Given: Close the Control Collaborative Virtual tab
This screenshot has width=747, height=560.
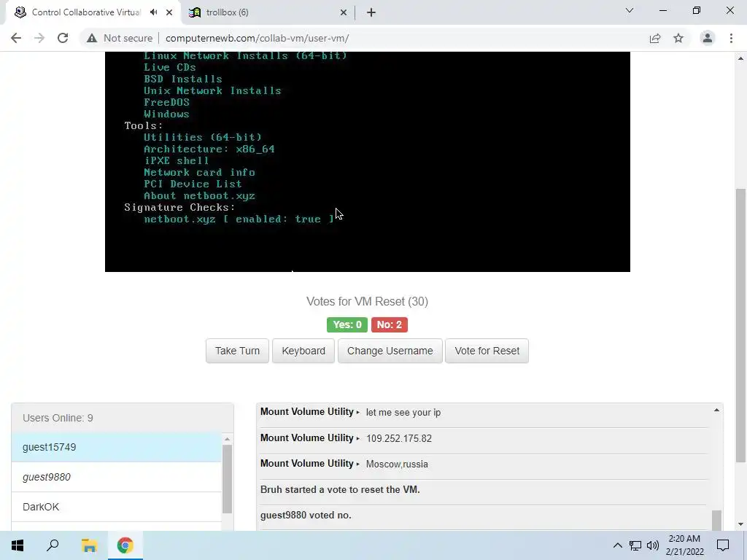Looking at the screenshot, I should tap(169, 12).
